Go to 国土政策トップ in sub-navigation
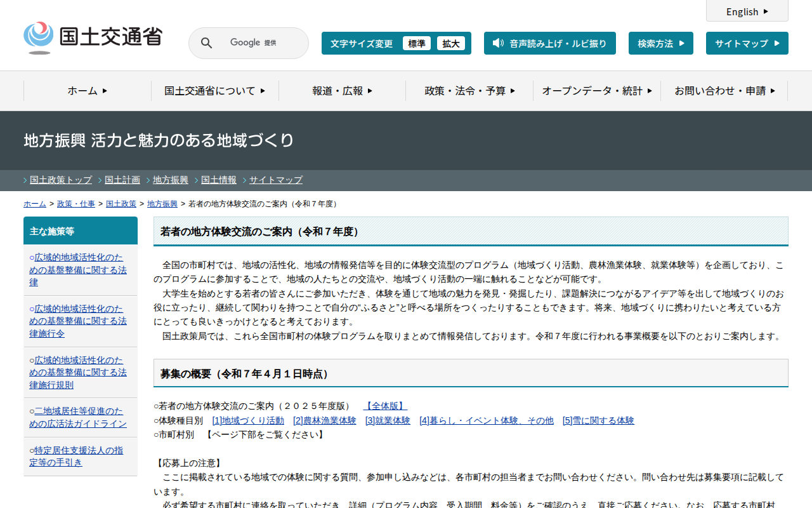 [x=61, y=180]
